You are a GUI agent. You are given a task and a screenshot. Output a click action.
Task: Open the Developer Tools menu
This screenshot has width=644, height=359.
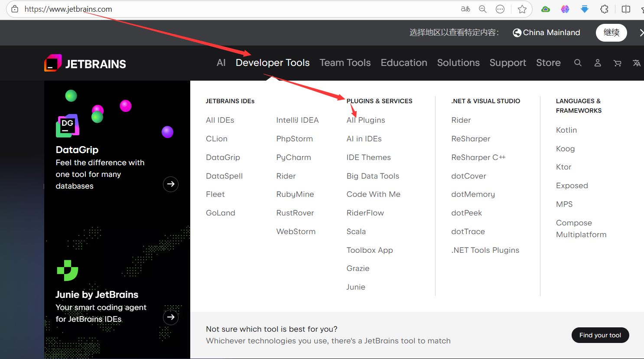pos(273,63)
